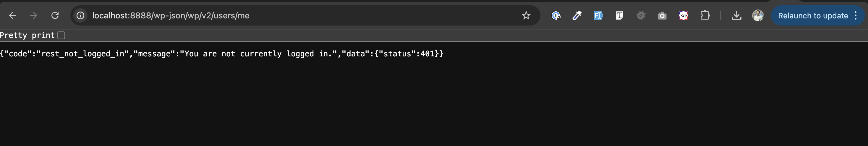Click the camera screenshot extension icon
The height and width of the screenshot is (146, 868).
[x=662, y=15]
